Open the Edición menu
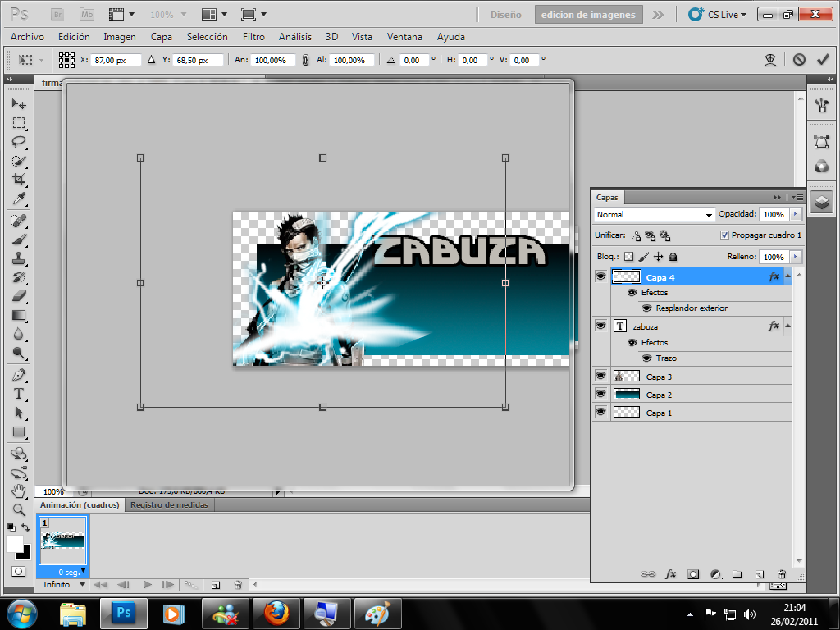Screen dimensions: 840x630 (74, 36)
